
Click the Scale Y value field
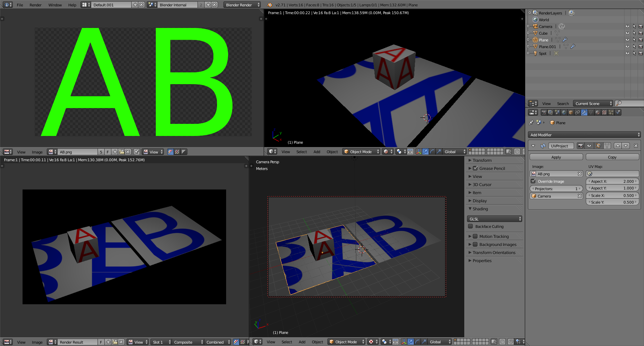coord(612,202)
